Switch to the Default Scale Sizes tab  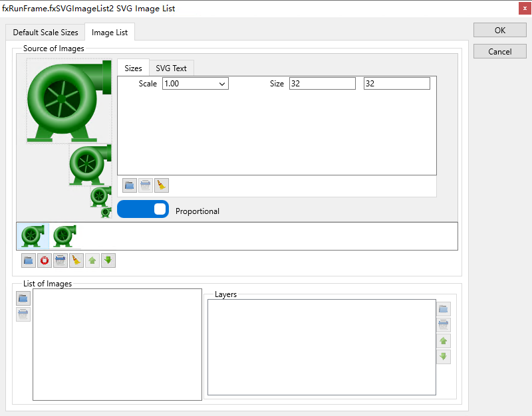click(45, 32)
